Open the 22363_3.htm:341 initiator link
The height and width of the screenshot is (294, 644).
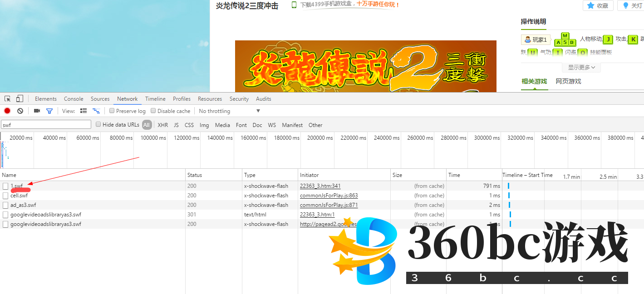coord(320,186)
